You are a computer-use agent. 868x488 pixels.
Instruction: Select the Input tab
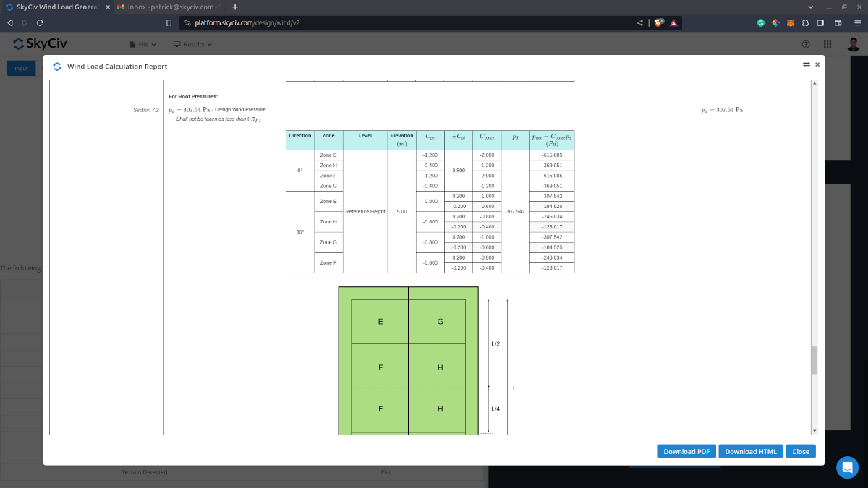click(x=21, y=69)
